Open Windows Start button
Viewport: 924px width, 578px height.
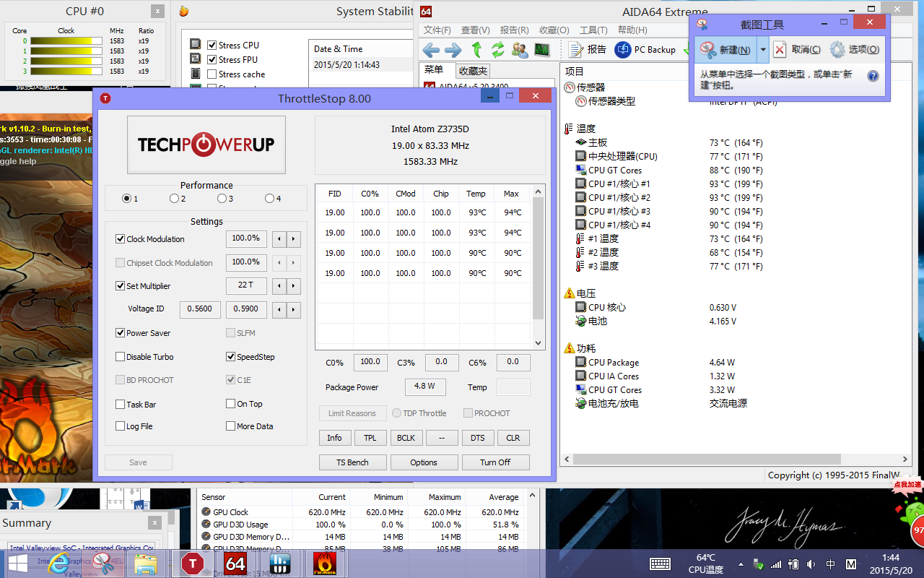[x=18, y=564]
